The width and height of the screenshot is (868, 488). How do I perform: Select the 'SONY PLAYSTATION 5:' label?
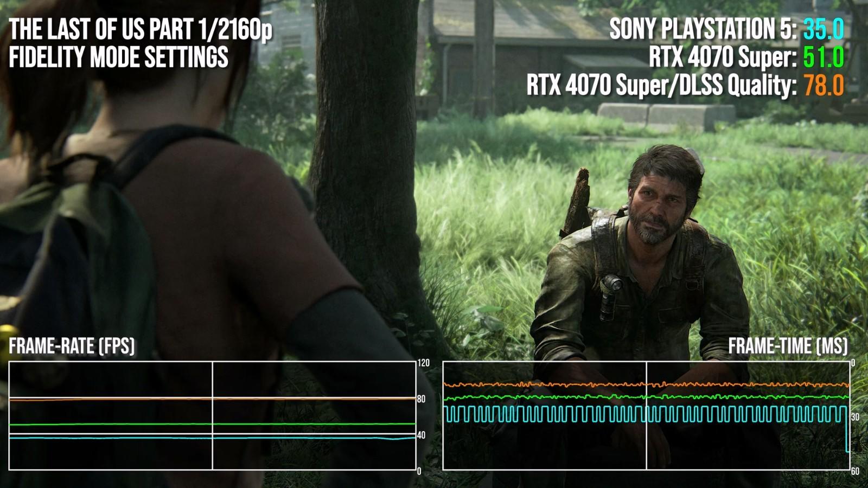[x=703, y=29]
